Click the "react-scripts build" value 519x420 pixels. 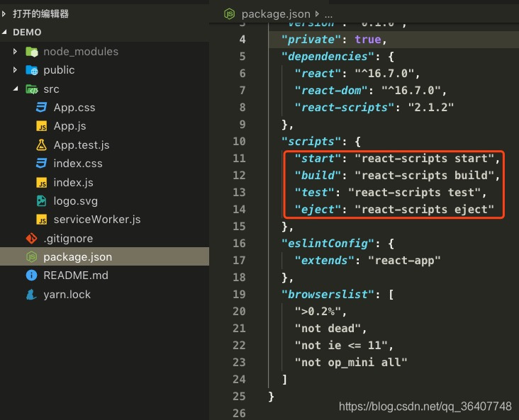(424, 175)
